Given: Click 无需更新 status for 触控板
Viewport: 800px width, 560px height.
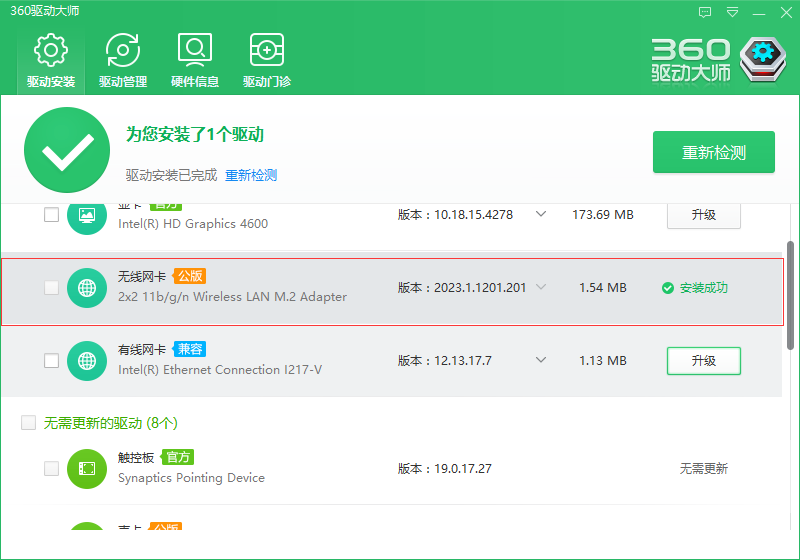Looking at the screenshot, I should click(704, 468).
